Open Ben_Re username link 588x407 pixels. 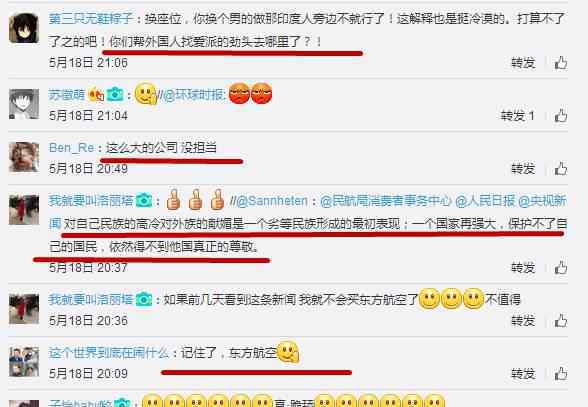(x=71, y=147)
